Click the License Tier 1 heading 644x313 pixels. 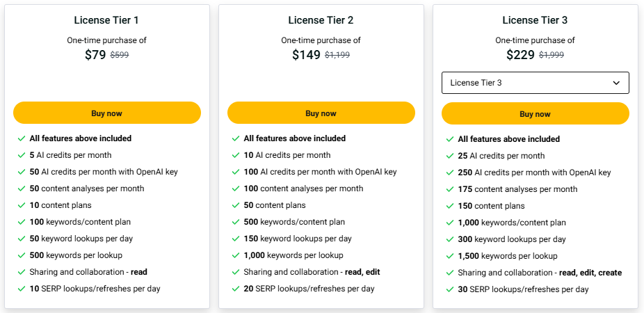pos(107,20)
